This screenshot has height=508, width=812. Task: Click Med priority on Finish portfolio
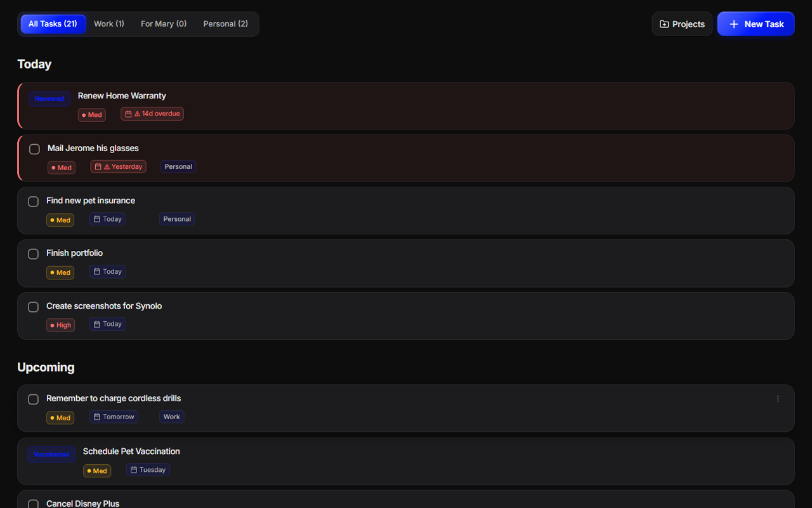60,272
